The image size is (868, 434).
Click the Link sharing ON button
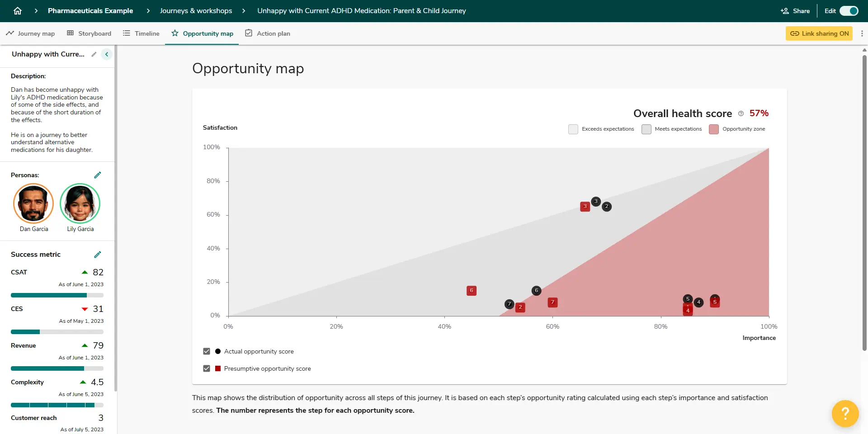[x=819, y=33]
